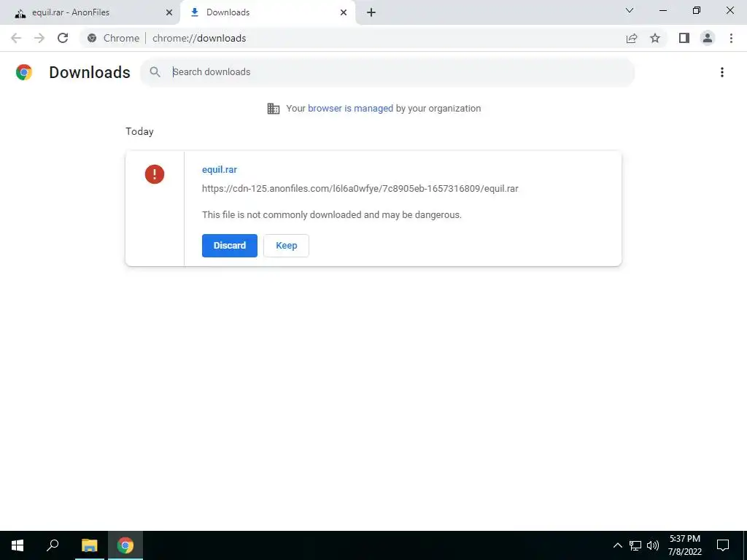Click the browser forward arrow

pyautogui.click(x=39, y=38)
